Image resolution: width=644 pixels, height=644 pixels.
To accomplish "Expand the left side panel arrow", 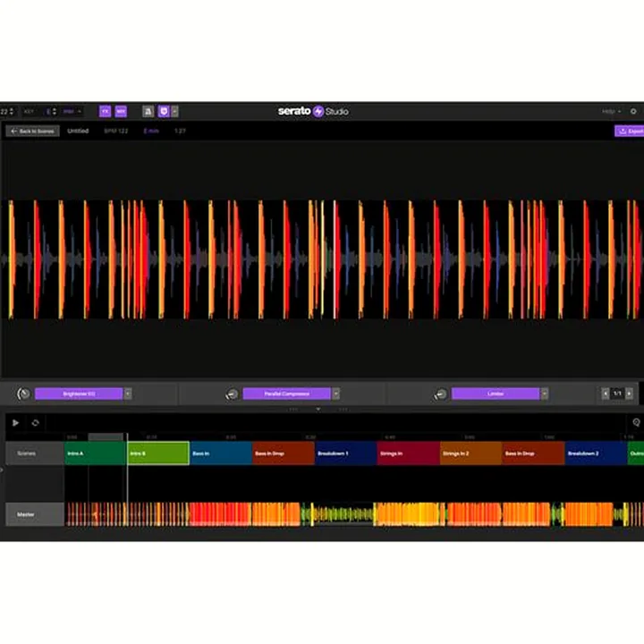I will pos(2,470).
